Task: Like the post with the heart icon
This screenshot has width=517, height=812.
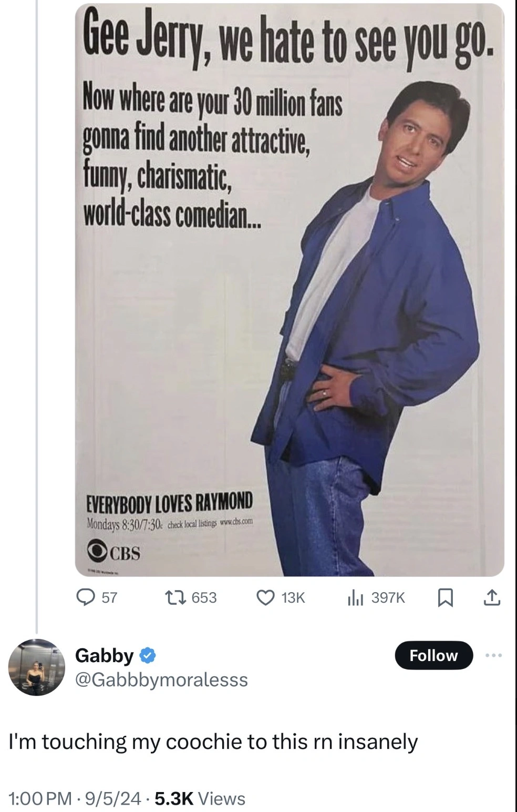Action: pos(266,597)
